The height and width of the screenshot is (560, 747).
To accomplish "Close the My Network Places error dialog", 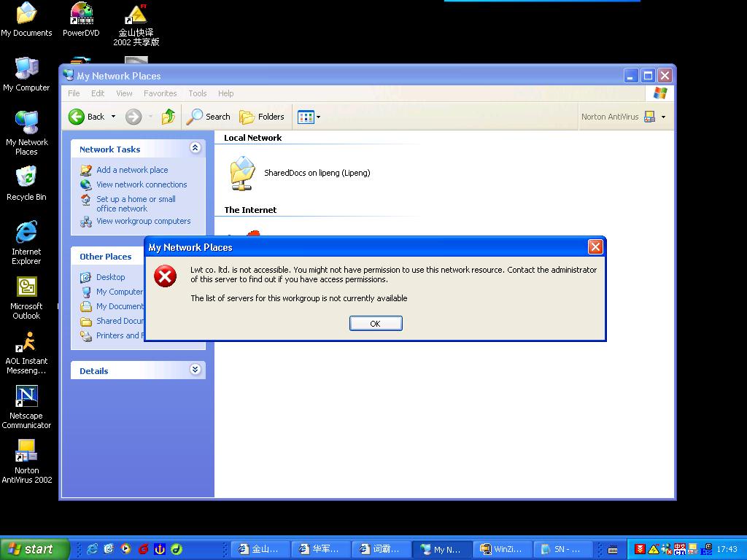I will coord(595,246).
